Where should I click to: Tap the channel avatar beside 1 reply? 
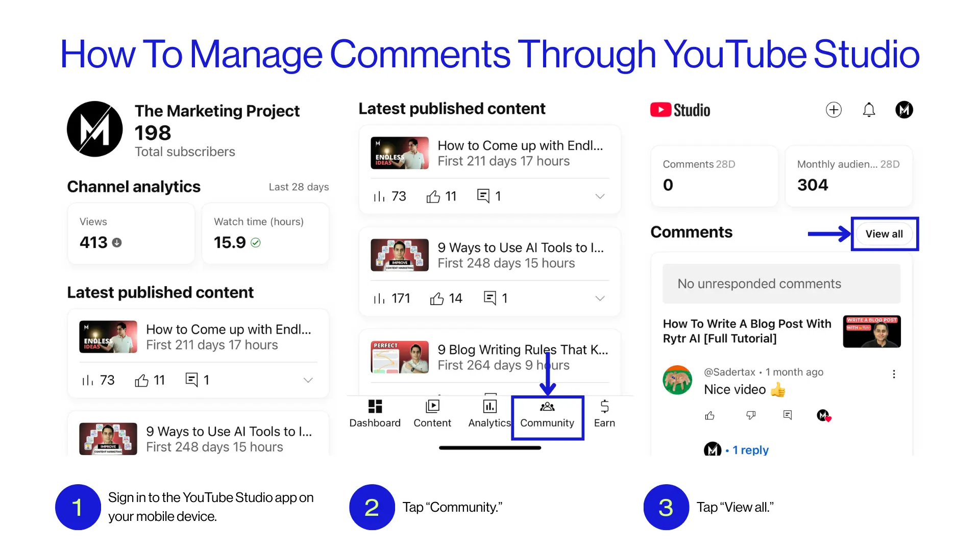pos(713,449)
